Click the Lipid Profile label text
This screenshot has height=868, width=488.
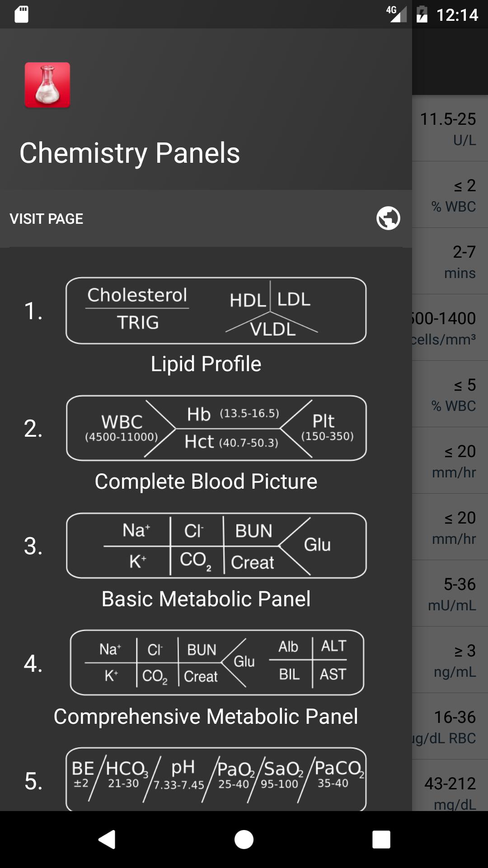(x=206, y=364)
